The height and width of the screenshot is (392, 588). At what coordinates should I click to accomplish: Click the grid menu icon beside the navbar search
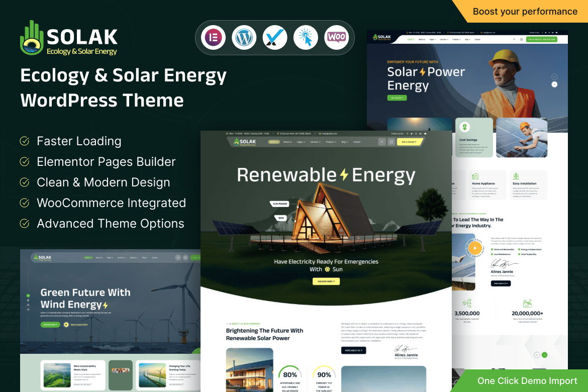click(391, 142)
